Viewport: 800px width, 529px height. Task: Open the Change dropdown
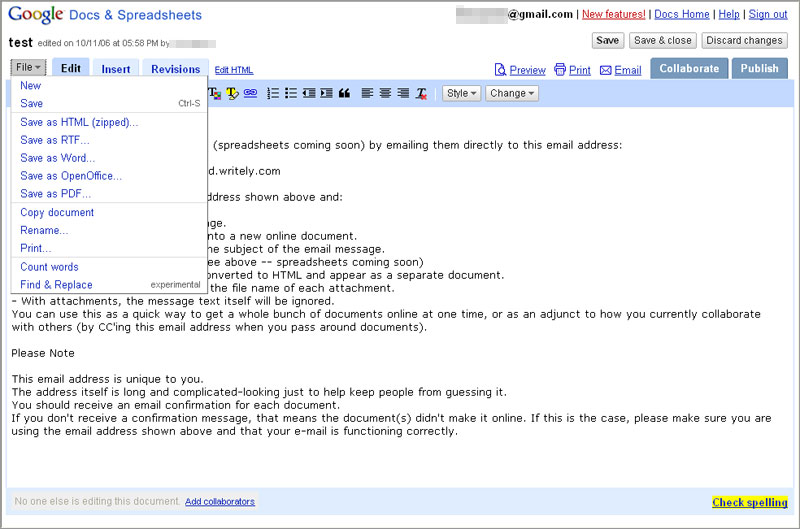pos(512,93)
